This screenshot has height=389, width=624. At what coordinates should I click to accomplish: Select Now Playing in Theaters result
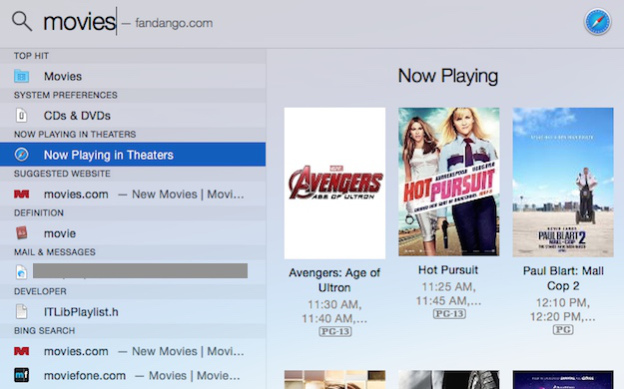(x=133, y=154)
